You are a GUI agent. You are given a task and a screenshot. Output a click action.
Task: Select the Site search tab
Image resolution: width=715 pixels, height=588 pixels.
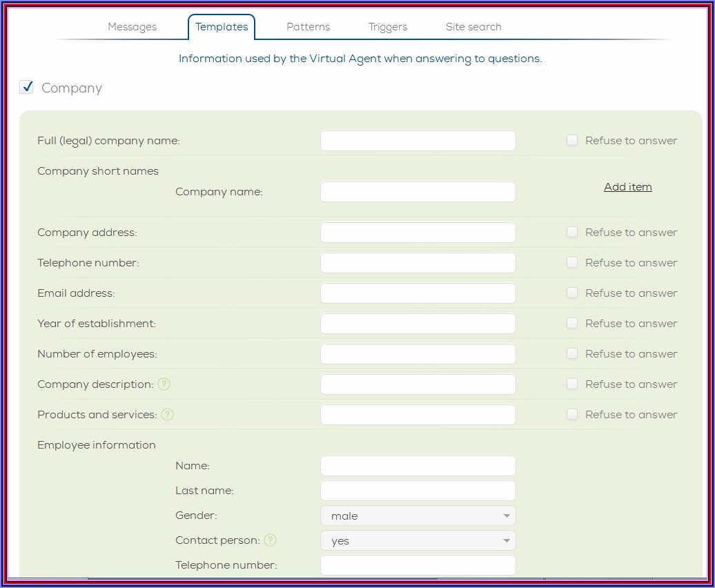(x=473, y=27)
